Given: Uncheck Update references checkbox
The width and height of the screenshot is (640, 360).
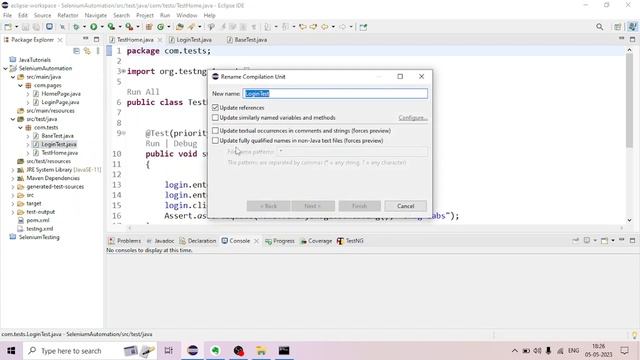Looking at the screenshot, I should click(x=215, y=108).
